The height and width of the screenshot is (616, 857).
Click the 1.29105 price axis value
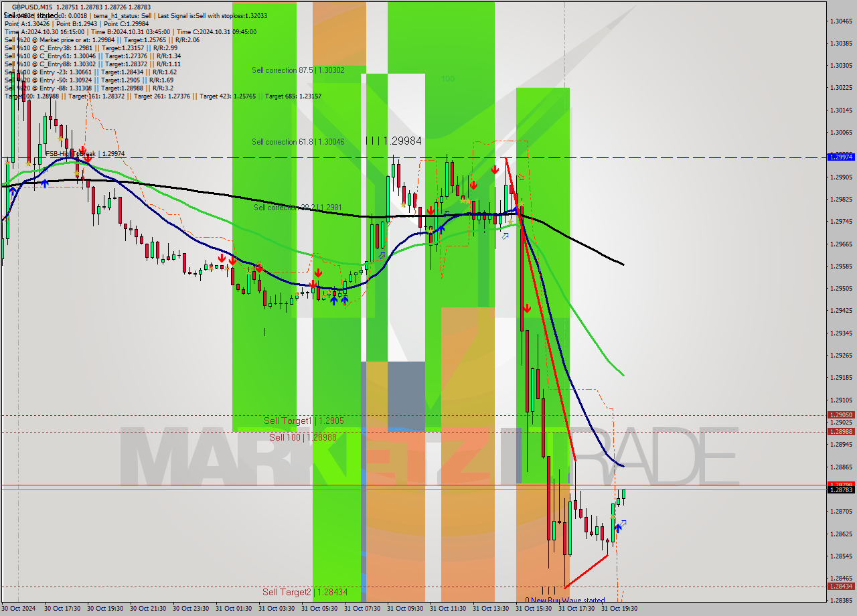pos(841,400)
